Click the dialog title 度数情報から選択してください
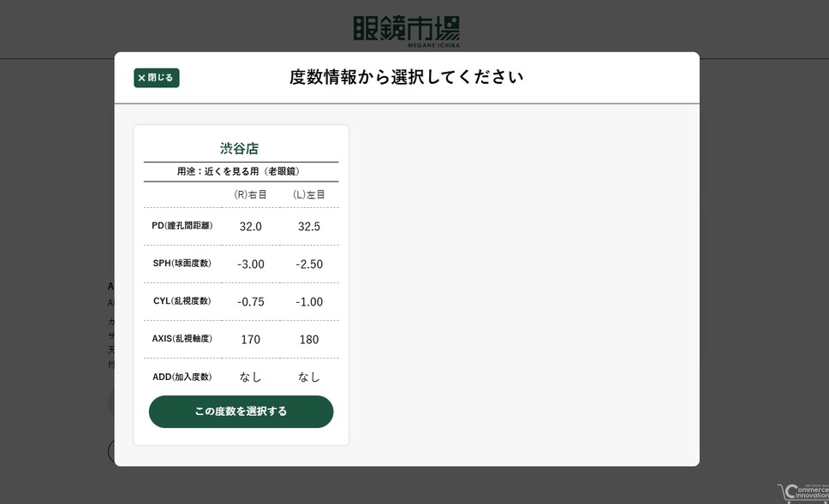829x504 pixels. [407, 77]
